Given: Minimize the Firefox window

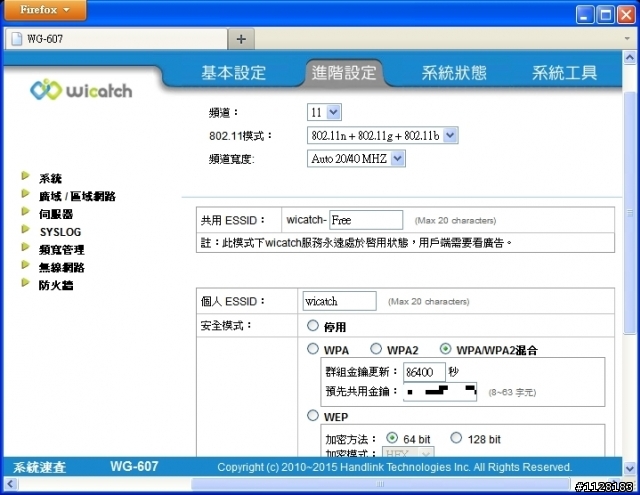Looking at the screenshot, I should click(584, 15).
